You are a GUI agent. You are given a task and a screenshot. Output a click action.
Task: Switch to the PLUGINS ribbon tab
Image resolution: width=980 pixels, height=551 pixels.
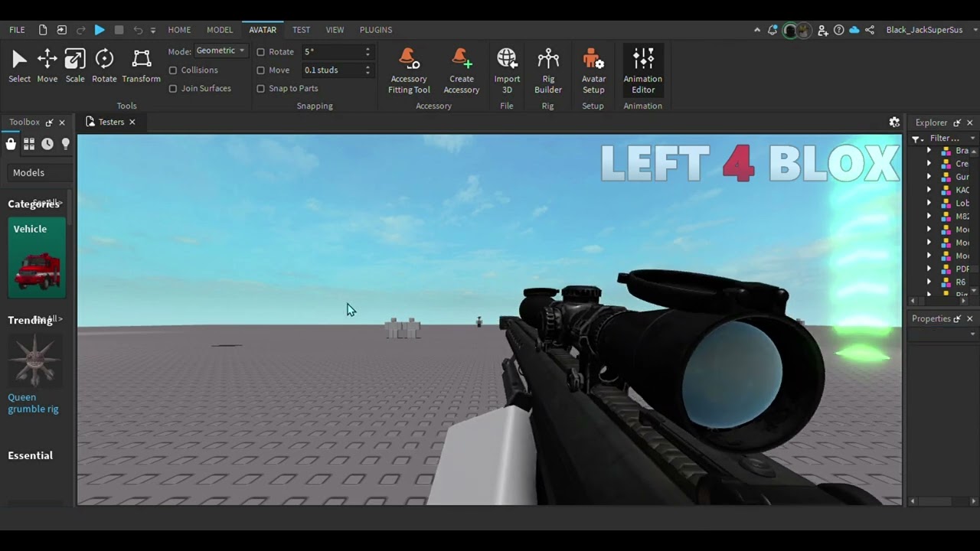tap(376, 30)
